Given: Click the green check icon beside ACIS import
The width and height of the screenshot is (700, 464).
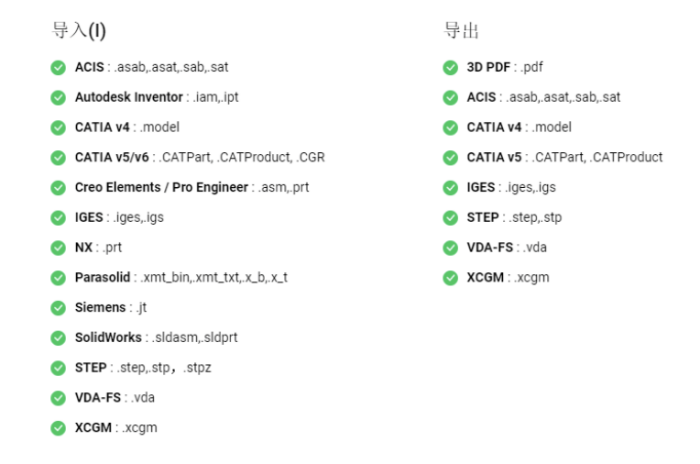Looking at the screenshot, I should point(58,67).
